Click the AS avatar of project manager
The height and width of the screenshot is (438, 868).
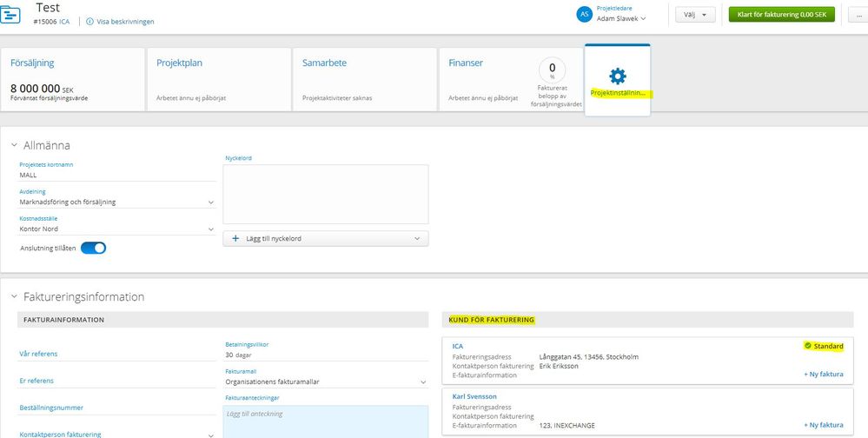(x=585, y=15)
